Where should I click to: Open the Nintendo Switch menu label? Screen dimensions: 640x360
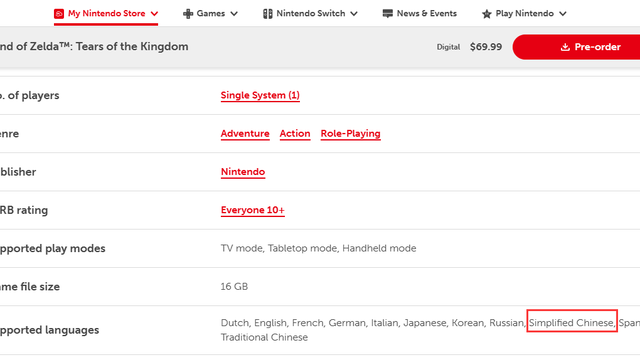[x=311, y=13]
